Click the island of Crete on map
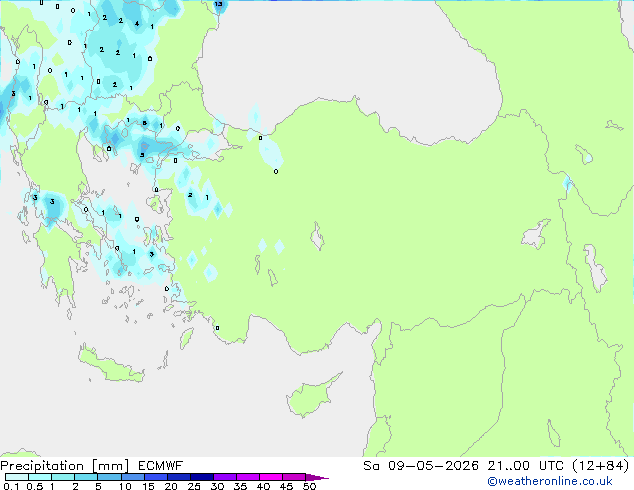 (x=111, y=365)
